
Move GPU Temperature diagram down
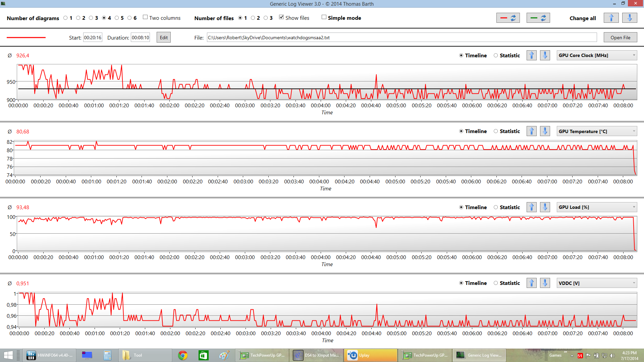[x=545, y=131]
